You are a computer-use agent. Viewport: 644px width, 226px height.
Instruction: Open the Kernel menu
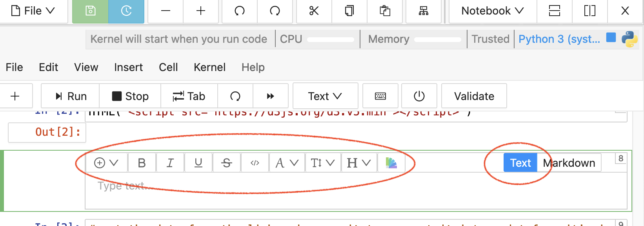point(209,67)
